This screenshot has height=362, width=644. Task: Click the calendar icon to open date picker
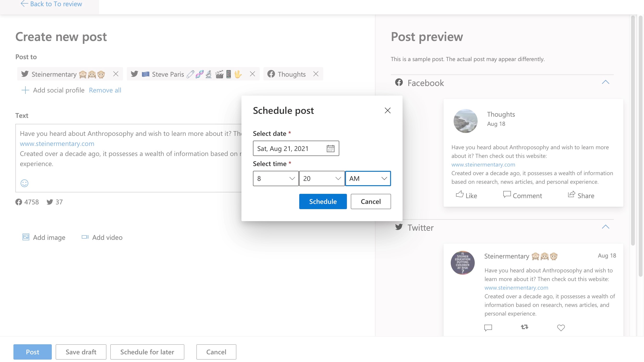[330, 148]
